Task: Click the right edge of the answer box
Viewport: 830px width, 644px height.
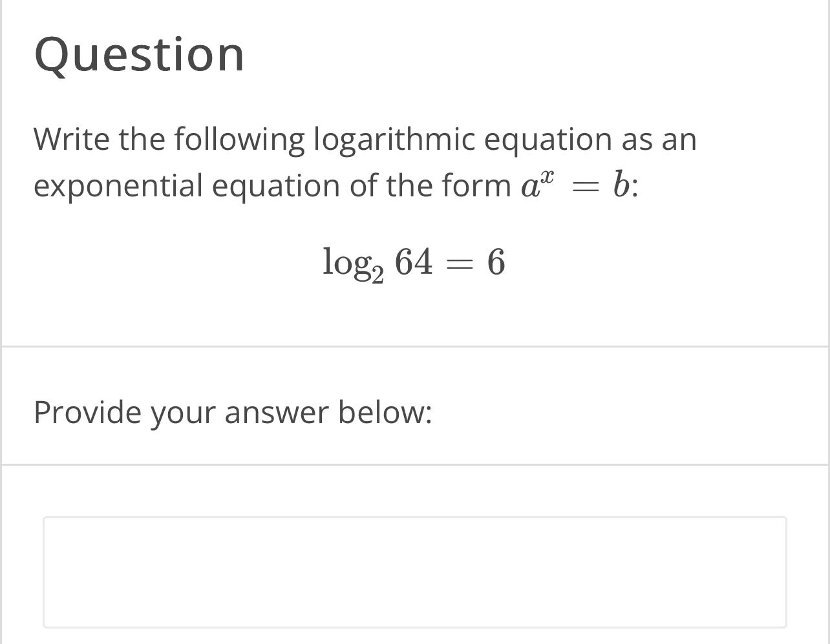Action: tap(786, 572)
